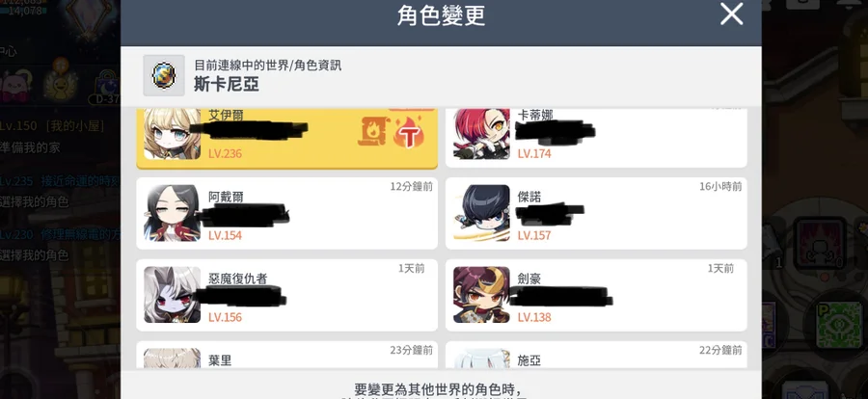Viewport: 868px width, 399px height.
Task: Click the 阿戴爾 character portrait
Action: pyautogui.click(x=173, y=213)
